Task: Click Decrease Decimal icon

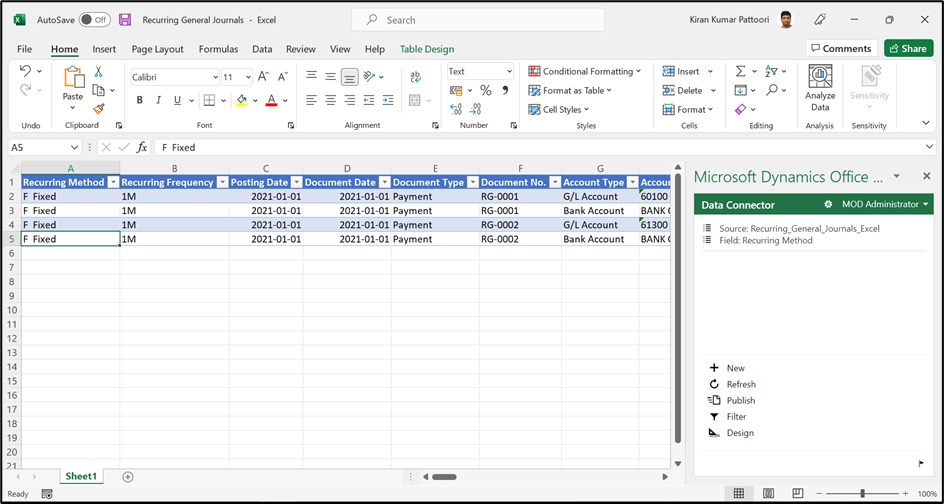Action: pyautogui.click(x=476, y=109)
